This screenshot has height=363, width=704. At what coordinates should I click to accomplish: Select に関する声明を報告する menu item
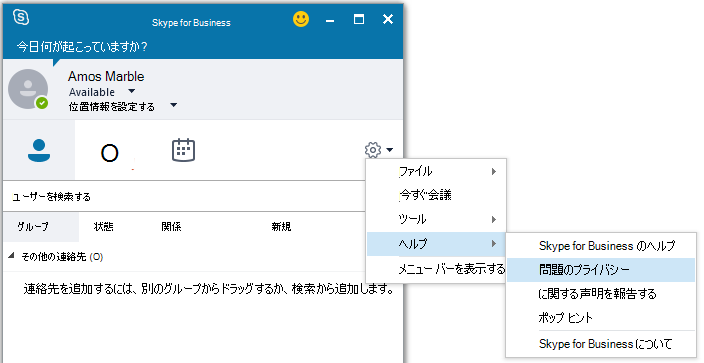point(601,294)
